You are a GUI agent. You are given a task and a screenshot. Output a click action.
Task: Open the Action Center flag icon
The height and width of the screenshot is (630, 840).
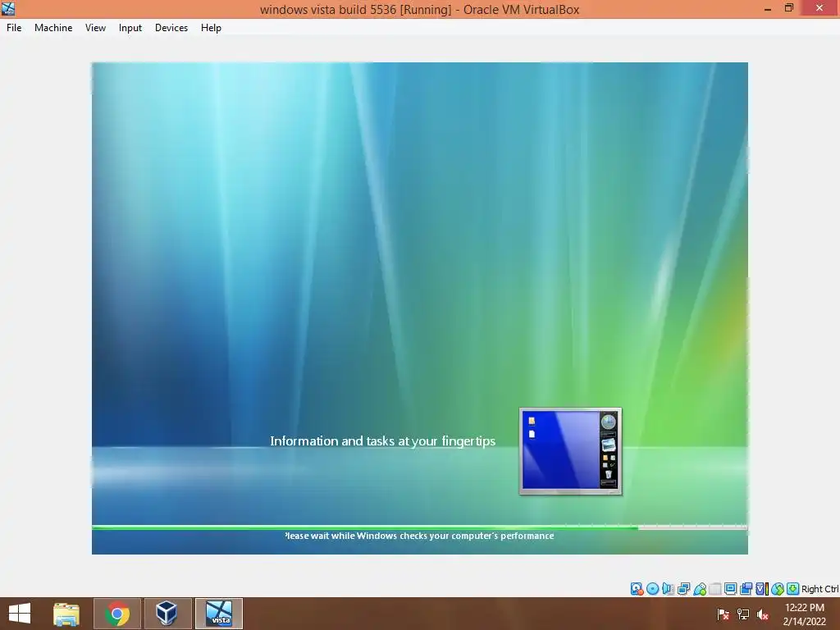[x=724, y=614]
